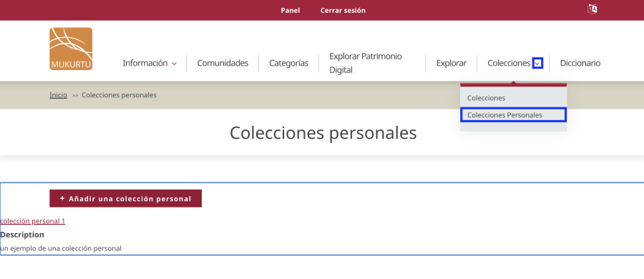Open the language translation icon
644x279 pixels.
(x=592, y=9)
